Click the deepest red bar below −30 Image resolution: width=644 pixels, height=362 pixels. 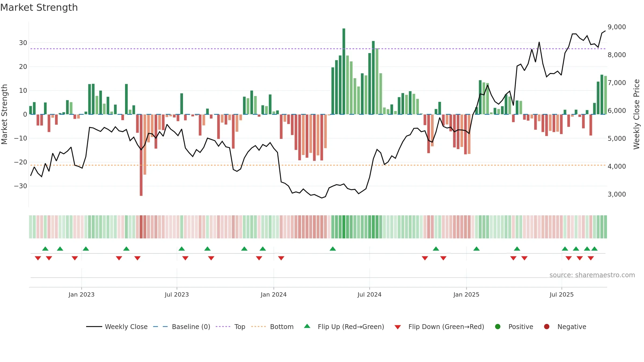pyautogui.click(x=141, y=155)
